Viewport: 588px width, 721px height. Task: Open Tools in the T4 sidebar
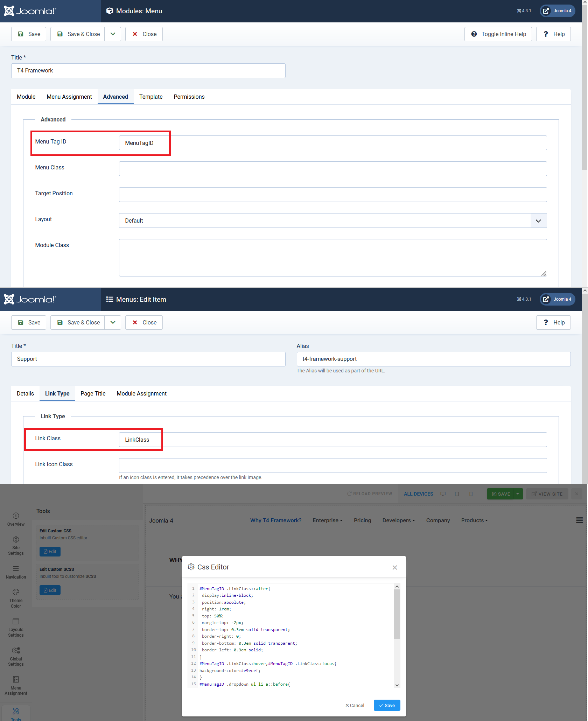[16, 714]
